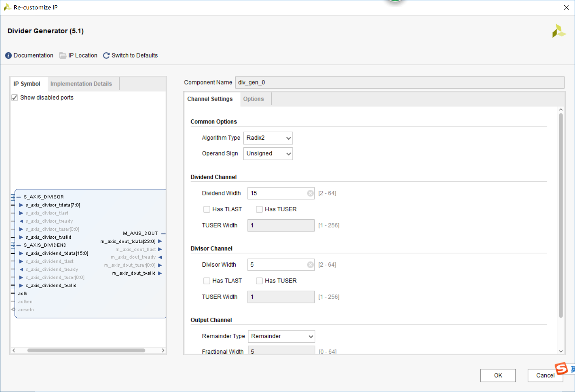Toggle the Show disabled ports checkbox
The height and width of the screenshot is (392, 575).
tap(15, 98)
